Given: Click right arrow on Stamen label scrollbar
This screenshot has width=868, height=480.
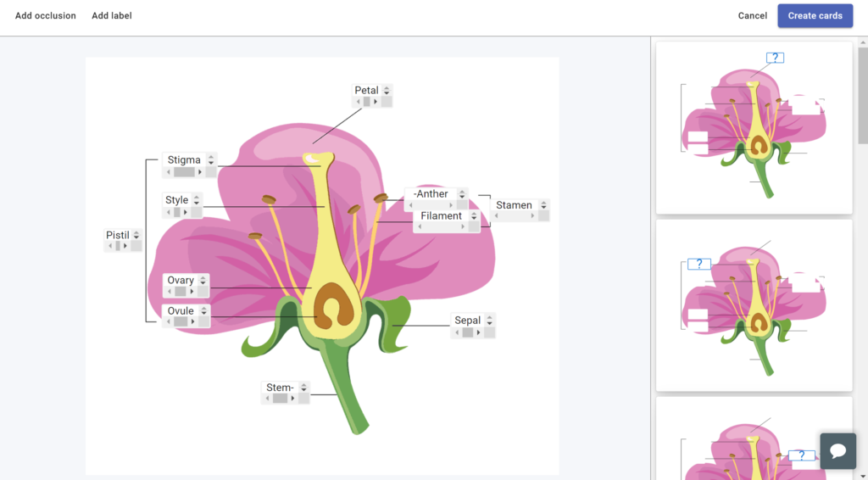Looking at the screenshot, I should click(532, 216).
